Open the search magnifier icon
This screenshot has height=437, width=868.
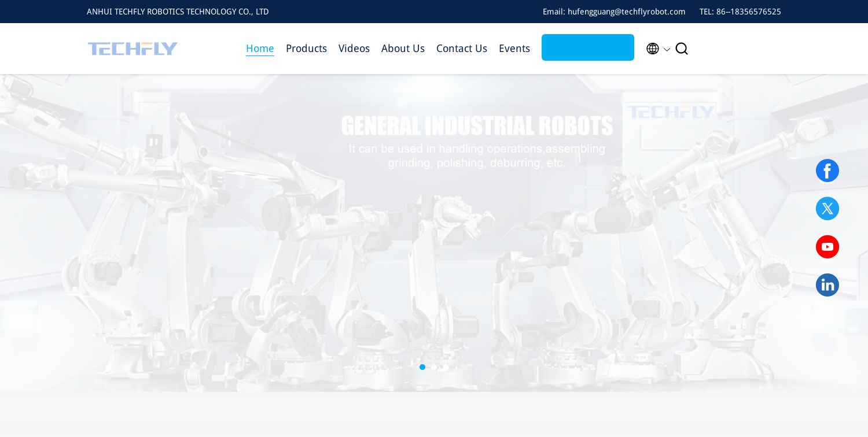[x=682, y=49]
